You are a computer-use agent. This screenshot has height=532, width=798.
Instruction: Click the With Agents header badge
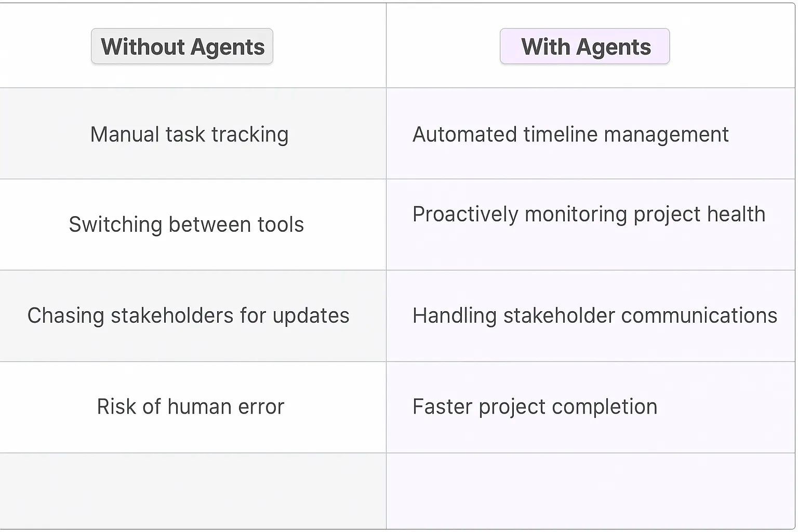(x=585, y=47)
